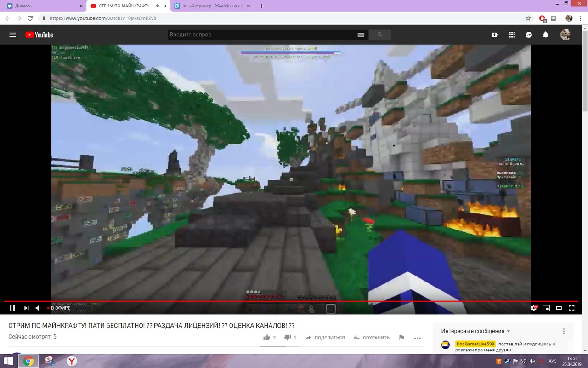Screen dimensions: 588x368
Task: Open YouTube messages share bubble
Action: 529,34
